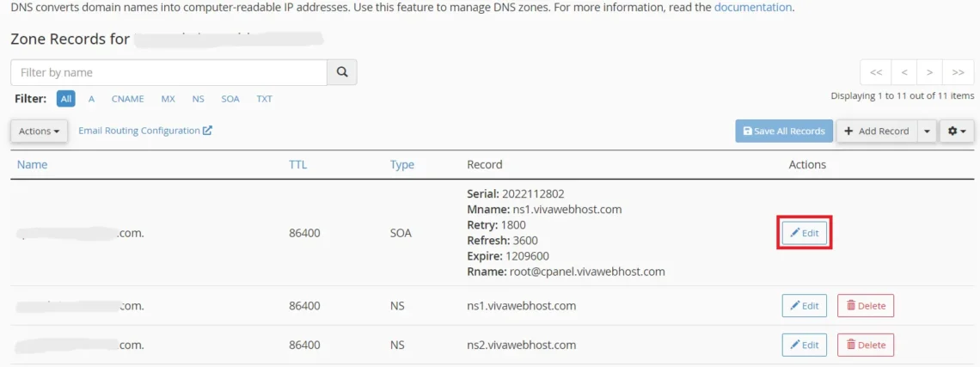The width and height of the screenshot is (980, 367).
Task: Click the search magnifier button
Action: (342, 72)
